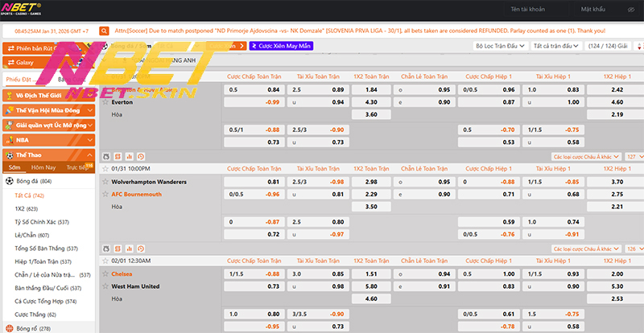The image size is (644, 333).
Task: Switch to the Trực tiếp tab
Action: pyautogui.click(x=76, y=167)
